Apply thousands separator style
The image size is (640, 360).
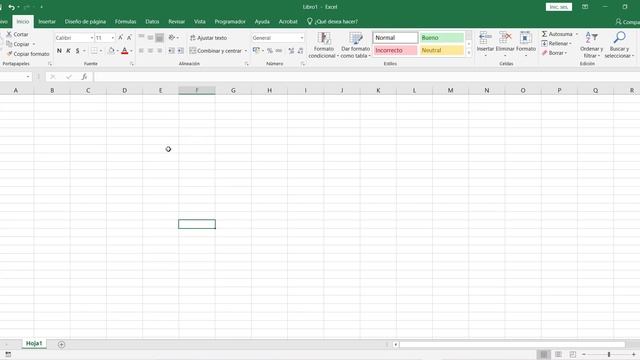279,51
